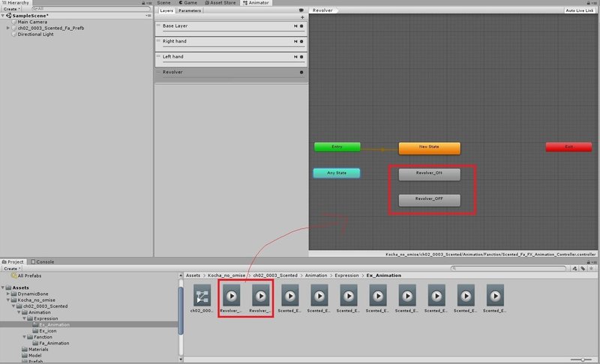Select the New State node

(x=429, y=148)
